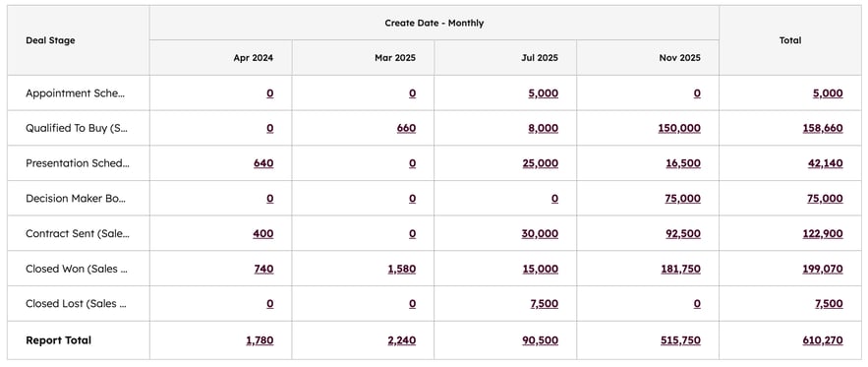Open Closed Won Mar 2025 value 1,580

(402, 269)
